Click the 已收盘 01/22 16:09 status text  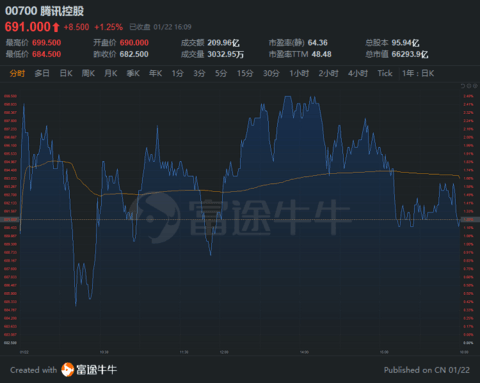tap(160, 27)
